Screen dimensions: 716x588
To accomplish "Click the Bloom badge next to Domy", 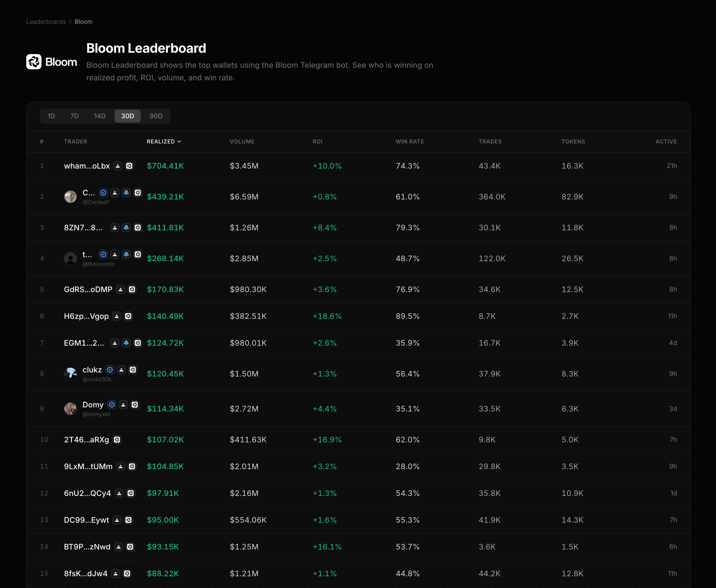I will 135,405.
